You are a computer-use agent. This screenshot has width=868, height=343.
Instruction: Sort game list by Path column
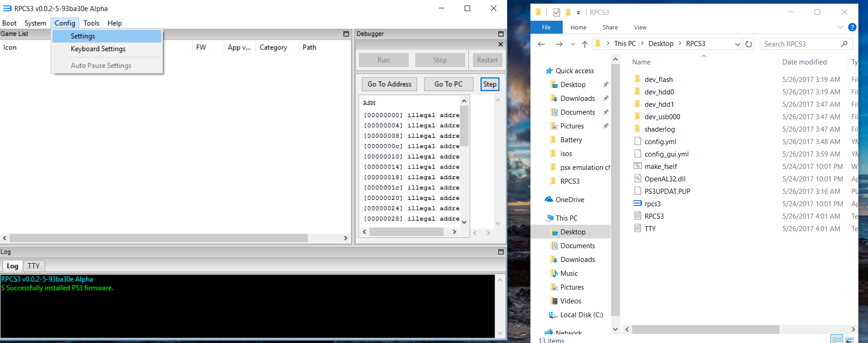pos(309,47)
